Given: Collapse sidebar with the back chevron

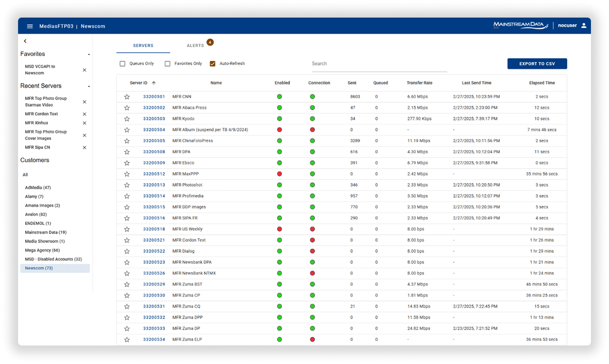Looking at the screenshot, I should [x=25, y=41].
